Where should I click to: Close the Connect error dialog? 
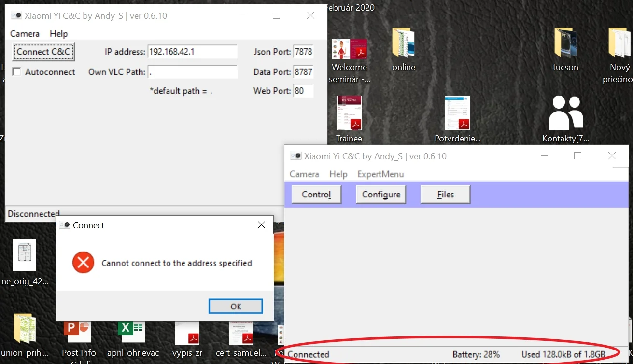(261, 225)
